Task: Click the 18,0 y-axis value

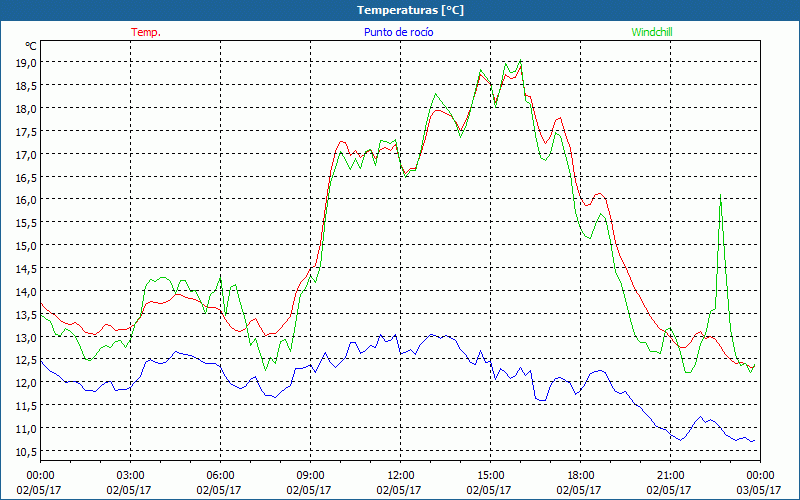Action: click(x=27, y=108)
